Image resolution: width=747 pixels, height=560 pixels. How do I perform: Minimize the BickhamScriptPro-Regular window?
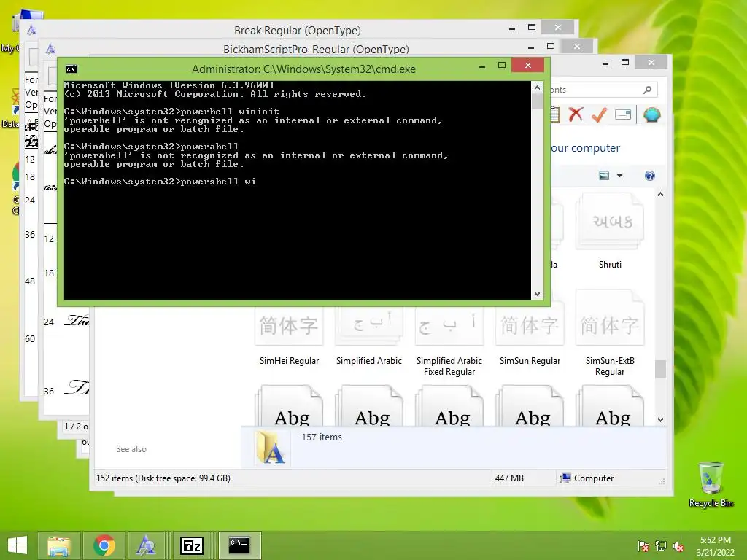(531, 47)
